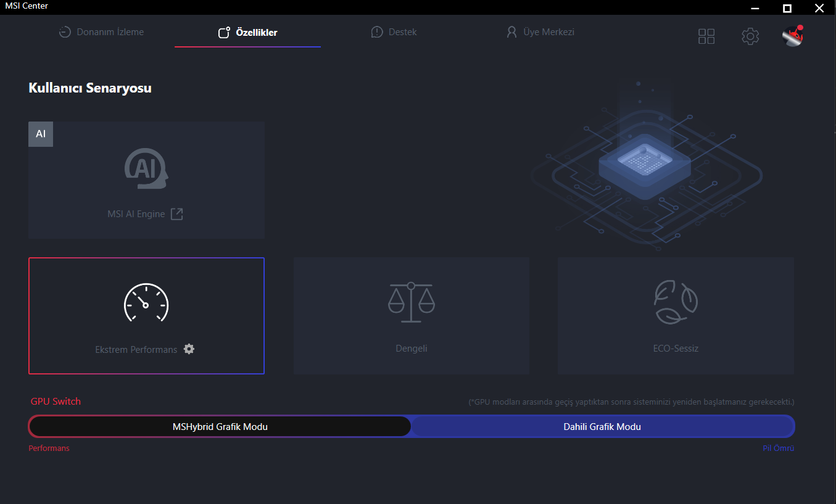The width and height of the screenshot is (836, 504).
Task: Click the Donanım İzleme gauge icon
Action: (x=65, y=32)
